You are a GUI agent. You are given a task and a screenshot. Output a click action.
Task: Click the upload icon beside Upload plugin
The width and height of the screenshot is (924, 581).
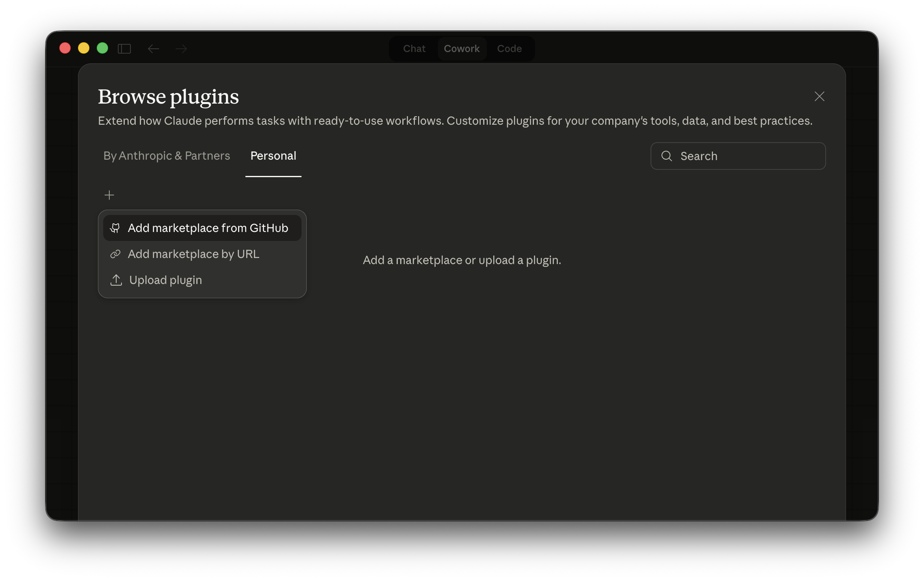click(116, 280)
